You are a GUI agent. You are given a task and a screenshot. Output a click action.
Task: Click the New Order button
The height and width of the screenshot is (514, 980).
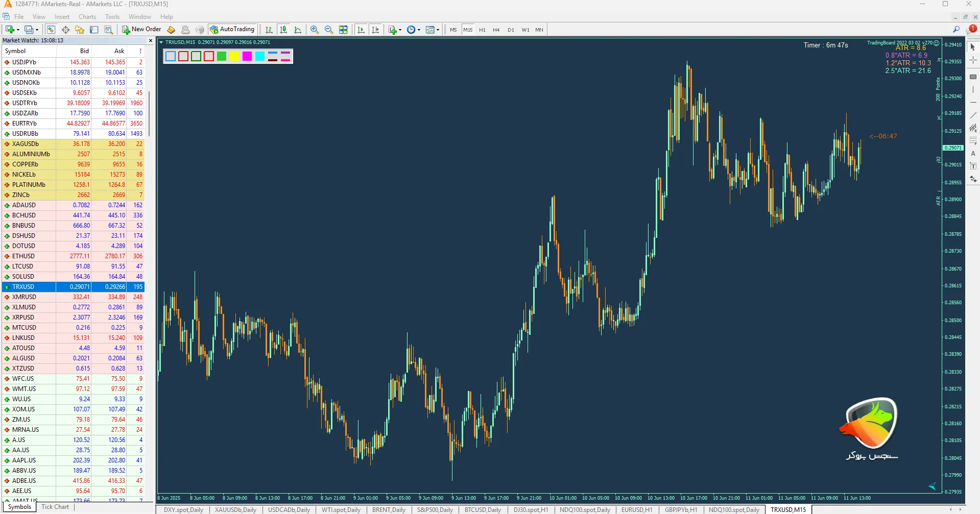[141, 30]
